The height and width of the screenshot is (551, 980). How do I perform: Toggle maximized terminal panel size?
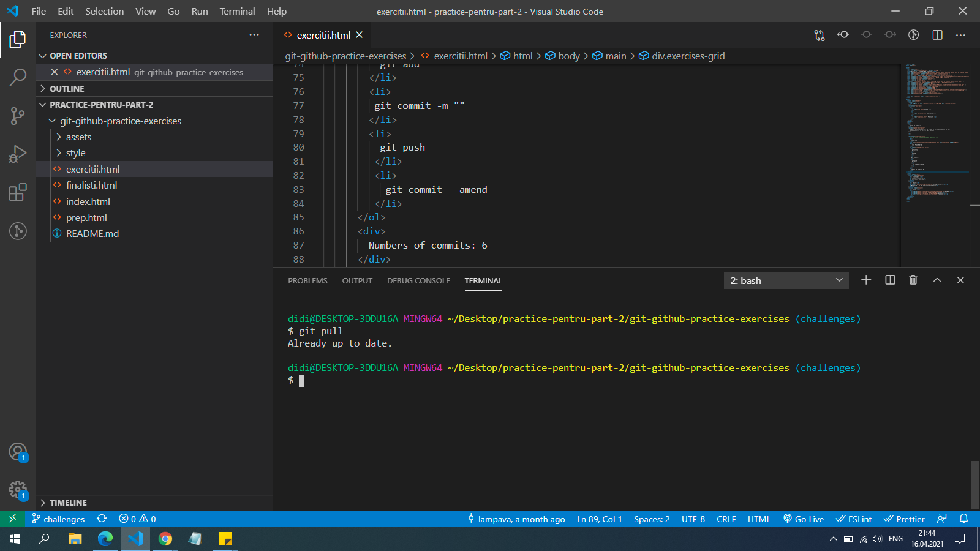[937, 280]
